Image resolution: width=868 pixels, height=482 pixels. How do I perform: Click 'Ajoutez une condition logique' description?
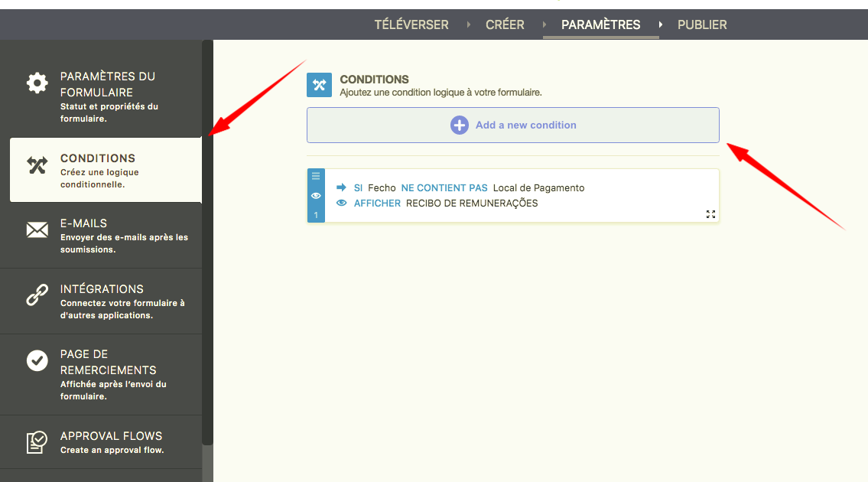pos(441,93)
